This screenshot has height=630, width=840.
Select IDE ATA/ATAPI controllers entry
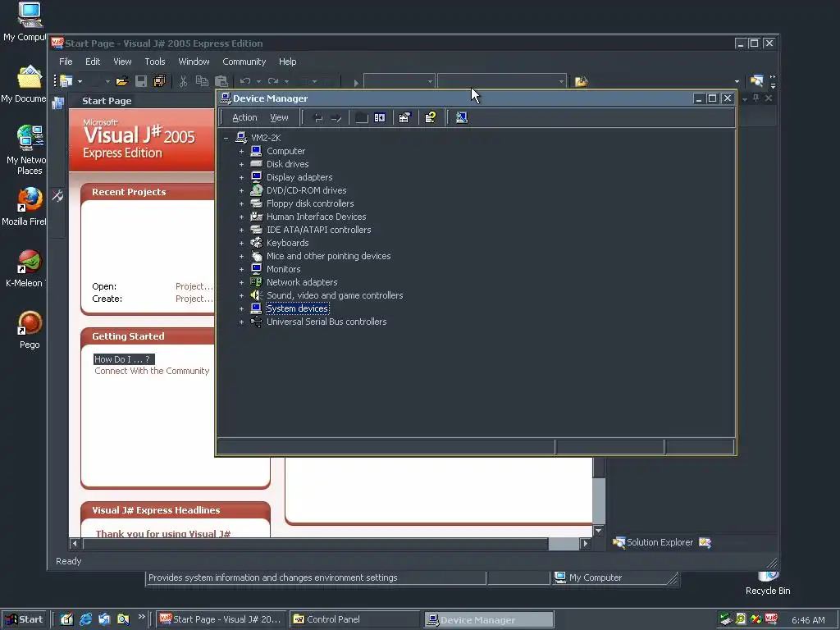pyautogui.click(x=319, y=230)
